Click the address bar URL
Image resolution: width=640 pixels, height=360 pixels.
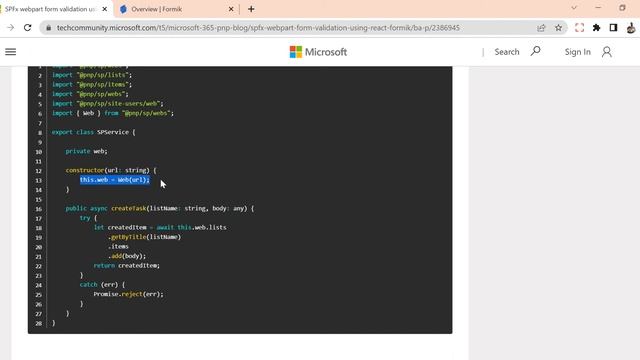[258, 28]
